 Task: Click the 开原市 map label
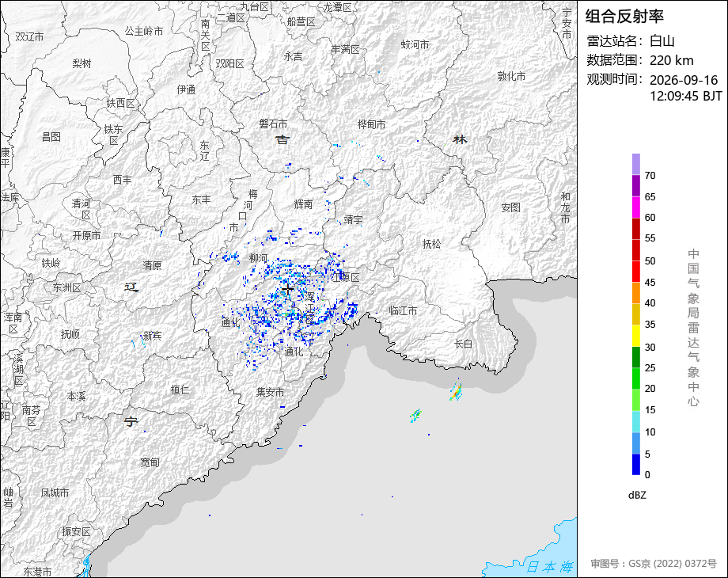[87, 236]
